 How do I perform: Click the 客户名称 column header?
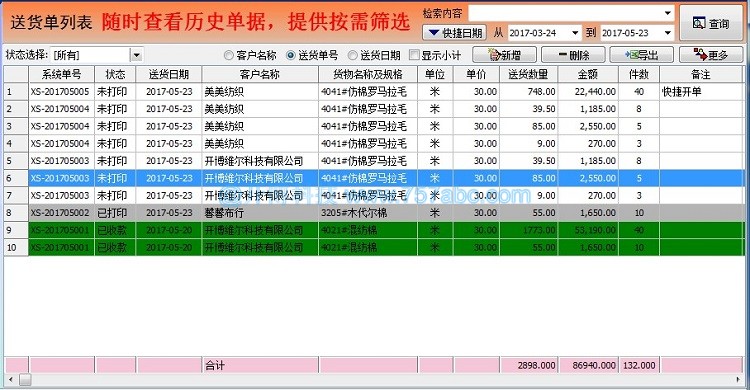tap(260, 74)
